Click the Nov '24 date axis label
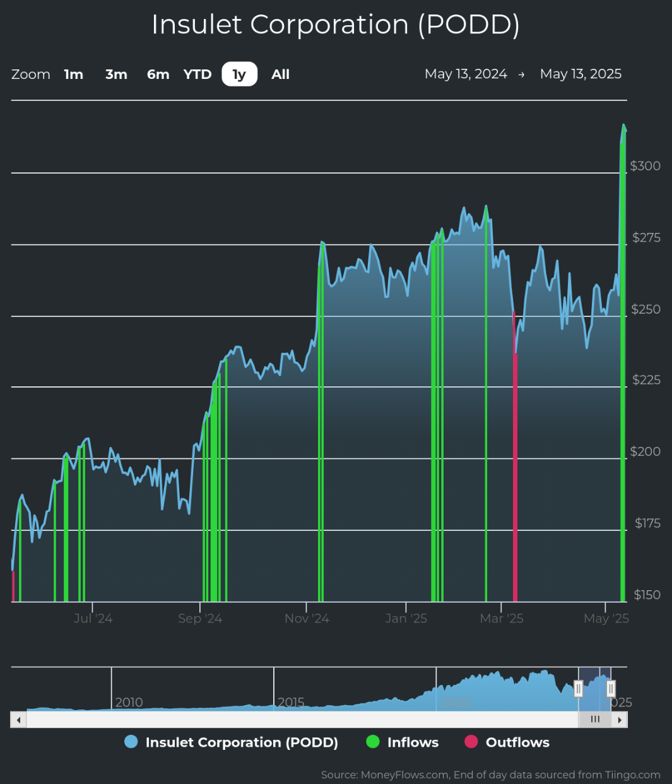672x784 pixels. tap(307, 619)
